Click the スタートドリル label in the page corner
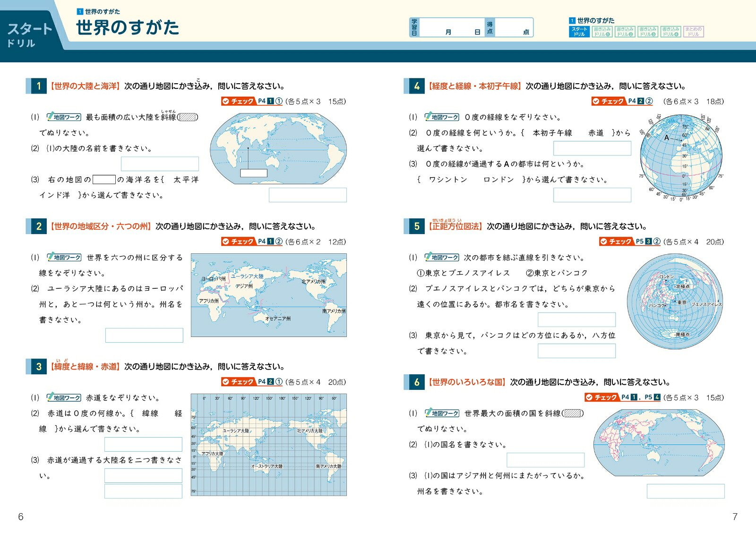 [28, 34]
